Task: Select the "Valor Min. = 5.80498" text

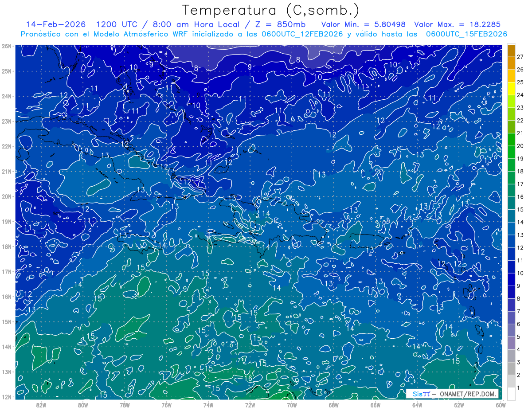Action: click(x=363, y=24)
